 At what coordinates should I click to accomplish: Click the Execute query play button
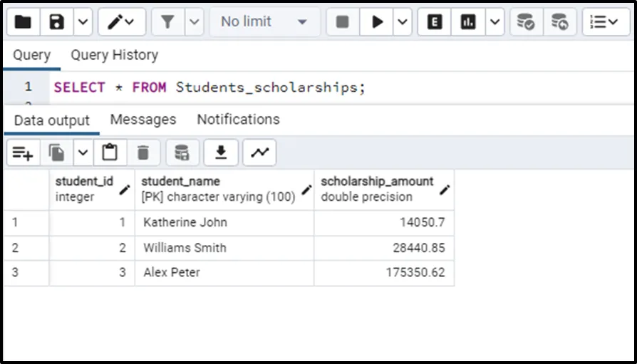pos(376,22)
